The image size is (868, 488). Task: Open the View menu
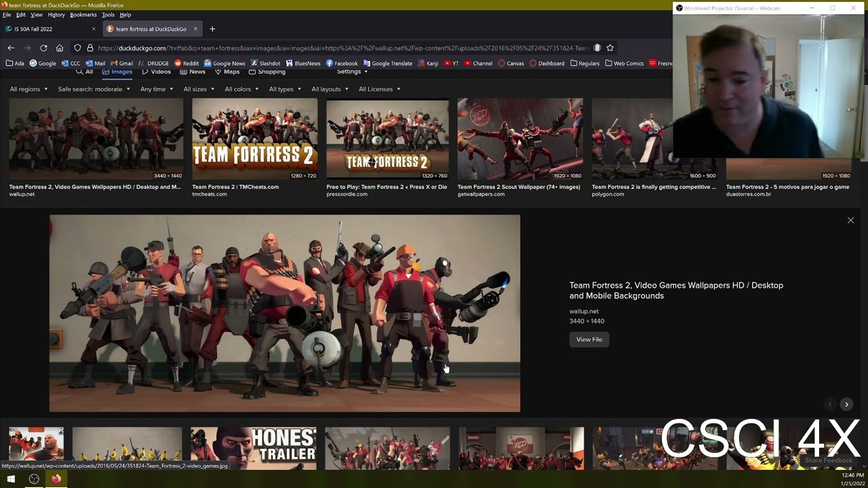(37, 15)
